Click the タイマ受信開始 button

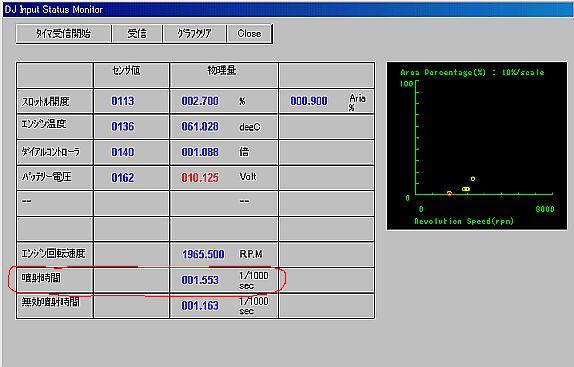coord(64,34)
